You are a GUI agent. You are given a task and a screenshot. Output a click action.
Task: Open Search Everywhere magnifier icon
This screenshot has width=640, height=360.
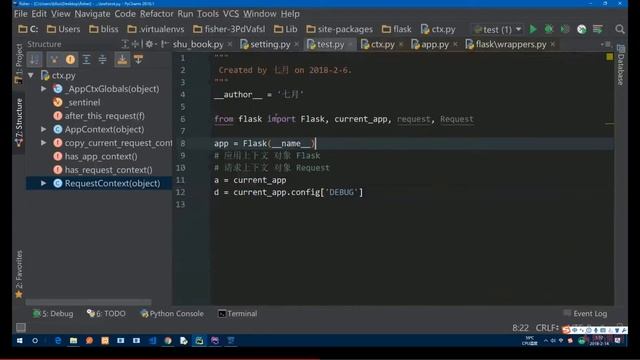620,29
